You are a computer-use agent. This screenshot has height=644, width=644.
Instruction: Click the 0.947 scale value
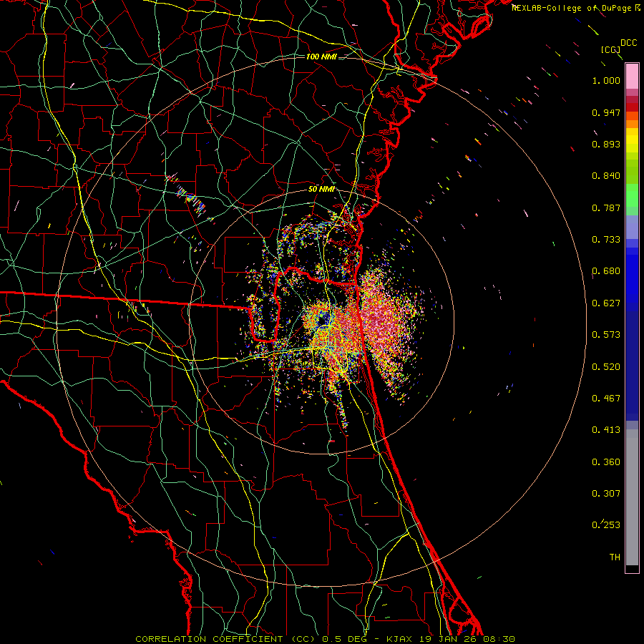606,112
